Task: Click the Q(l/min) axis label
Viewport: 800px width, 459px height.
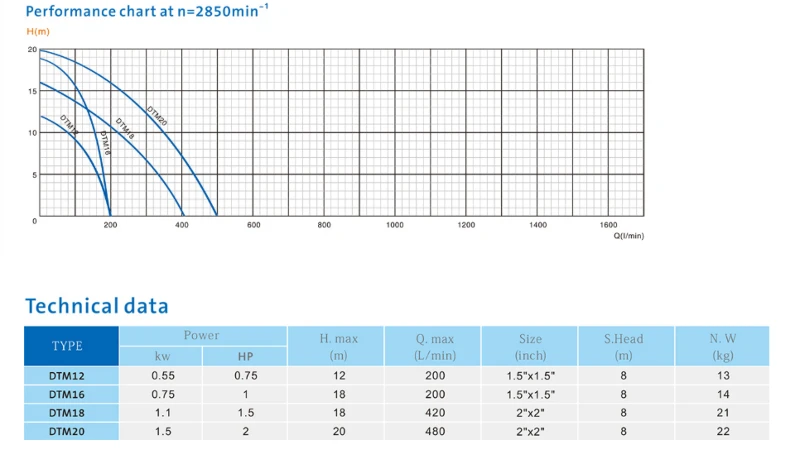Action: point(629,236)
